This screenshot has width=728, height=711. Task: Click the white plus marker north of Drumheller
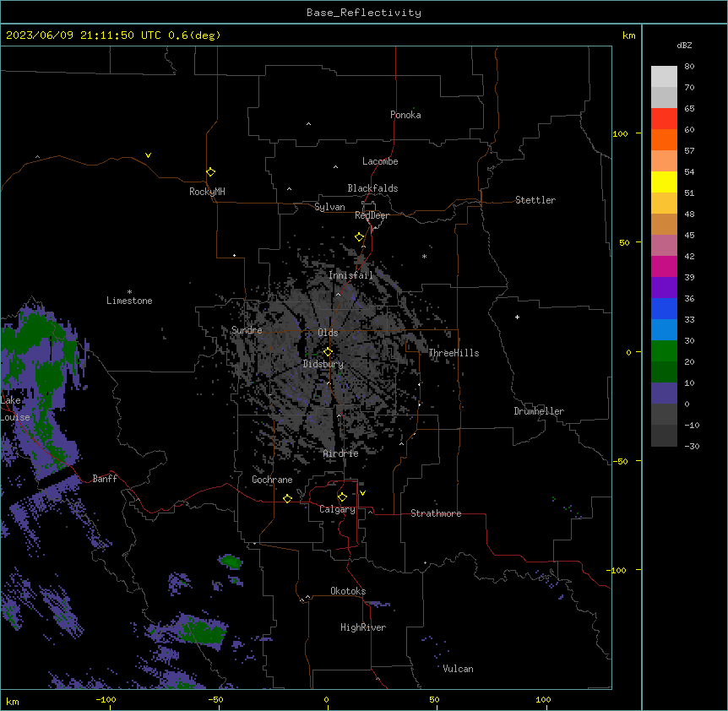point(517,317)
